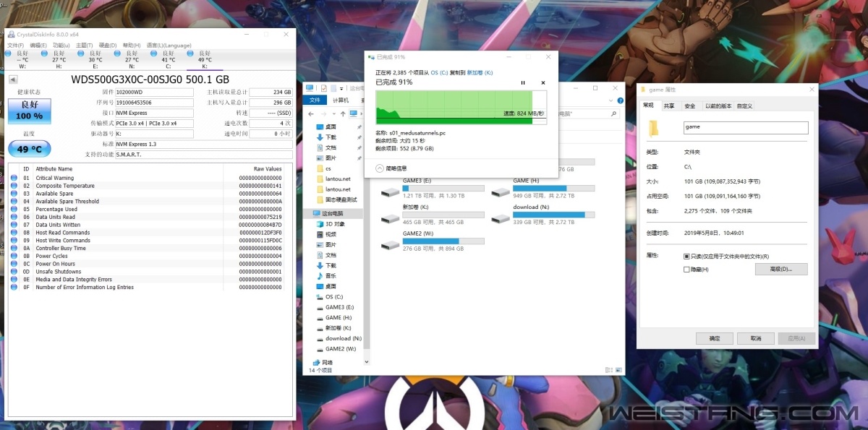Screen dimensions: 868x430
Task: Click the status orb beside Percentage Used
Action: pos(14,209)
